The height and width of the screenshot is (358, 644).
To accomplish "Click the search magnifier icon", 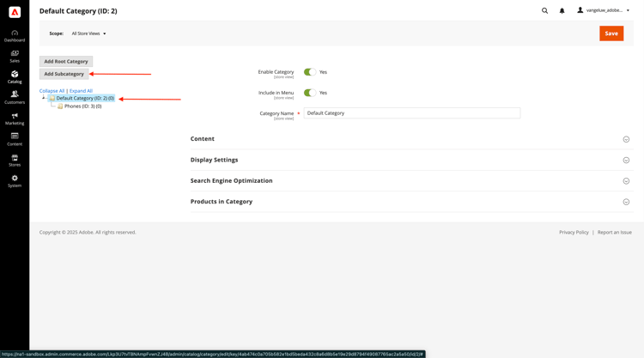I will coord(544,10).
